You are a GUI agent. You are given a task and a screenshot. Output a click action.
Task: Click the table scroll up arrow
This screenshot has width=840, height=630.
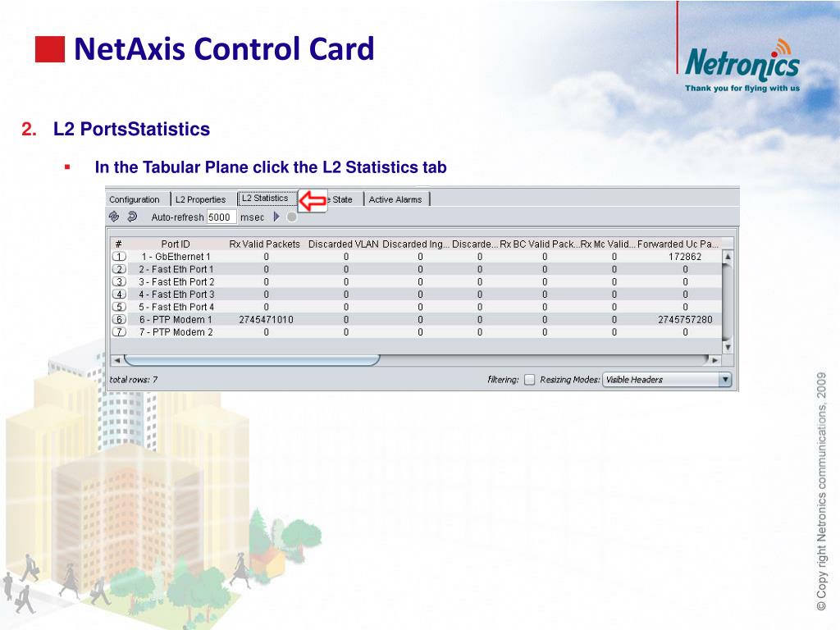click(728, 257)
